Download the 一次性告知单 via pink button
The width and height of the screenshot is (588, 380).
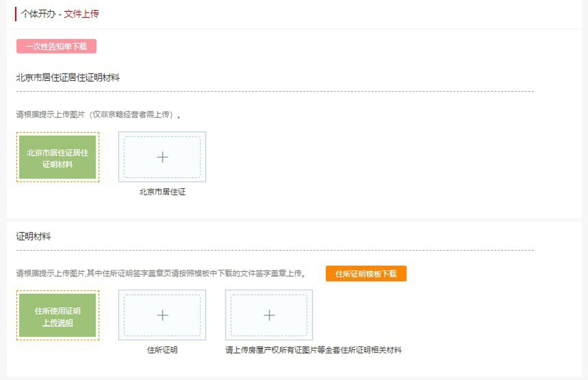click(57, 46)
